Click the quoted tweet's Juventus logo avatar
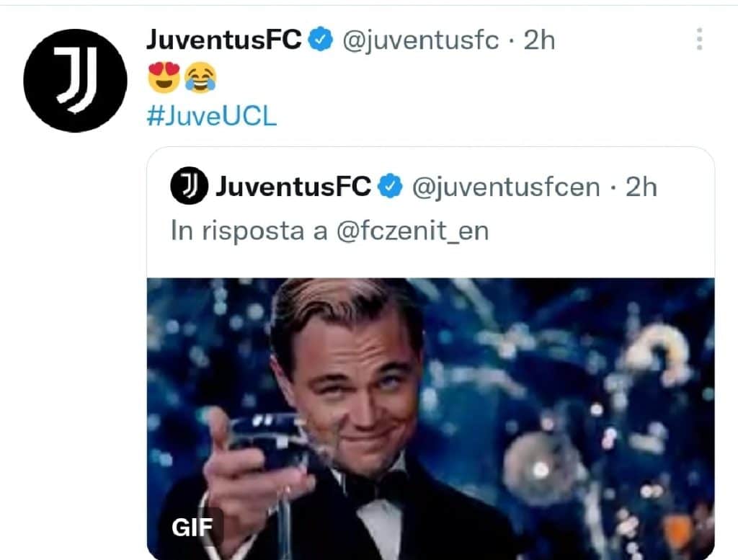Image resolution: width=738 pixels, height=560 pixels. click(x=188, y=187)
